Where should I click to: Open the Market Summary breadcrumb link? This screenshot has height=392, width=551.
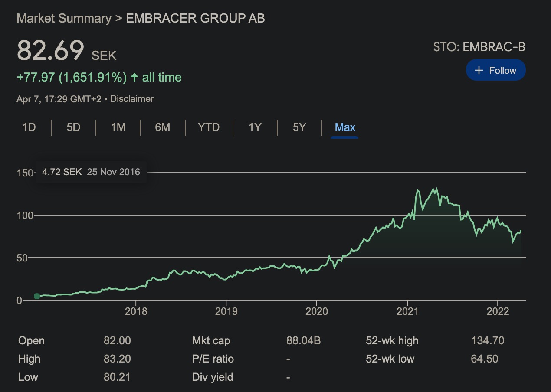click(x=64, y=18)
